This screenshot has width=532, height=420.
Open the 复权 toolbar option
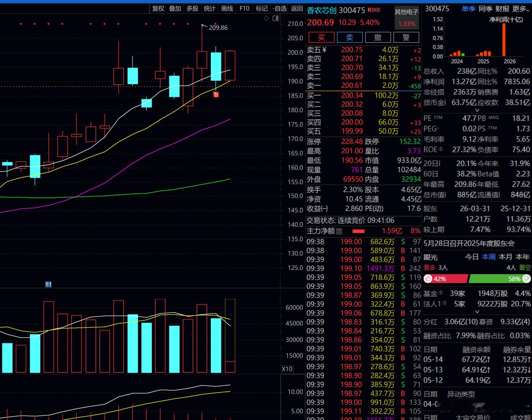(158, 9)
